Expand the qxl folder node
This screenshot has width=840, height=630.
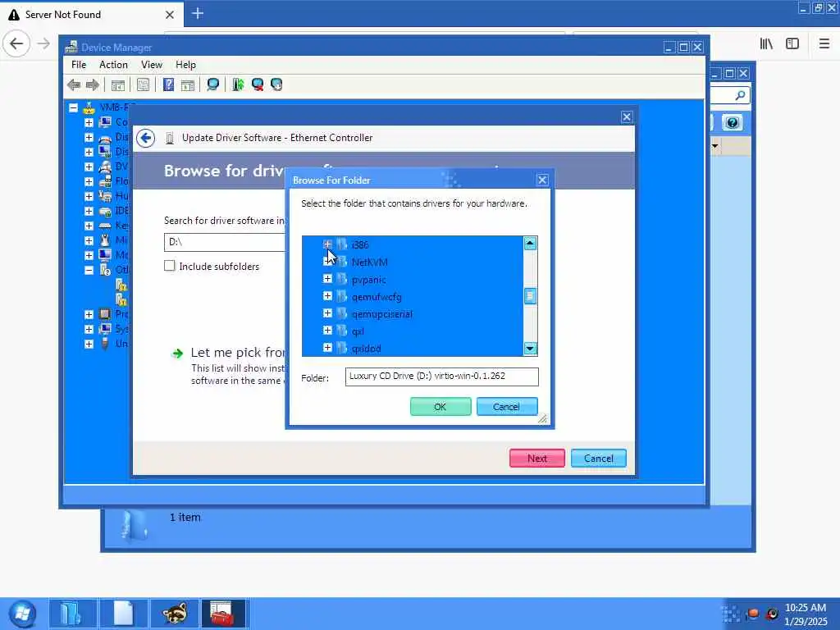tap(327, 331)
